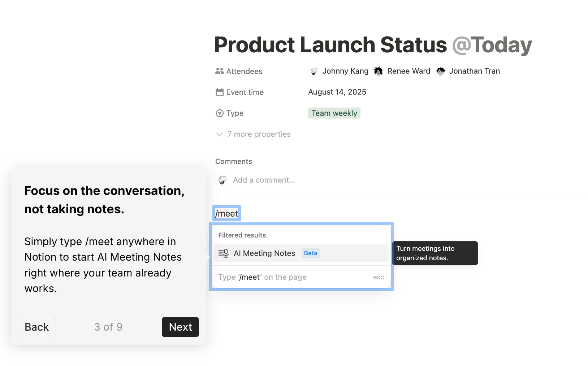The width and height of the screenshot is (588, 366).
Task: Select AI Meeting Notes from filtered results
Action: click(264, 253)
